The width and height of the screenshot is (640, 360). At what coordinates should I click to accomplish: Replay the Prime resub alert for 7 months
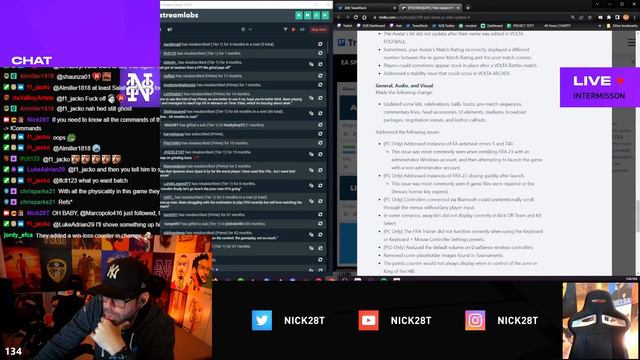320,85
